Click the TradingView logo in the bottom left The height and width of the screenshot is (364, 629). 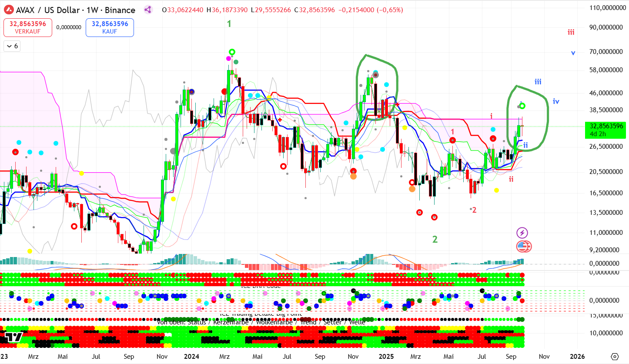(12, 337)
